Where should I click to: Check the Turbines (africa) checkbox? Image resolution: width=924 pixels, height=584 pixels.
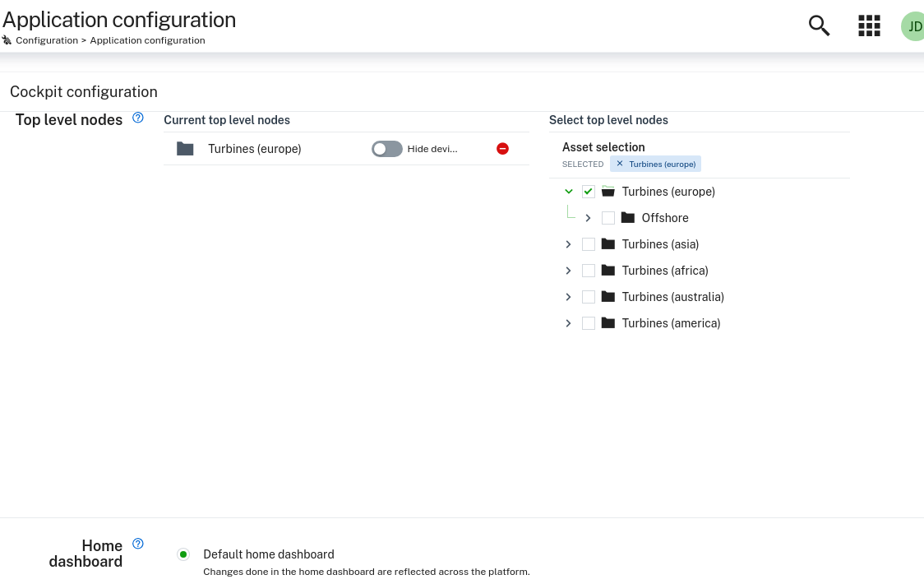pos(589,270)
